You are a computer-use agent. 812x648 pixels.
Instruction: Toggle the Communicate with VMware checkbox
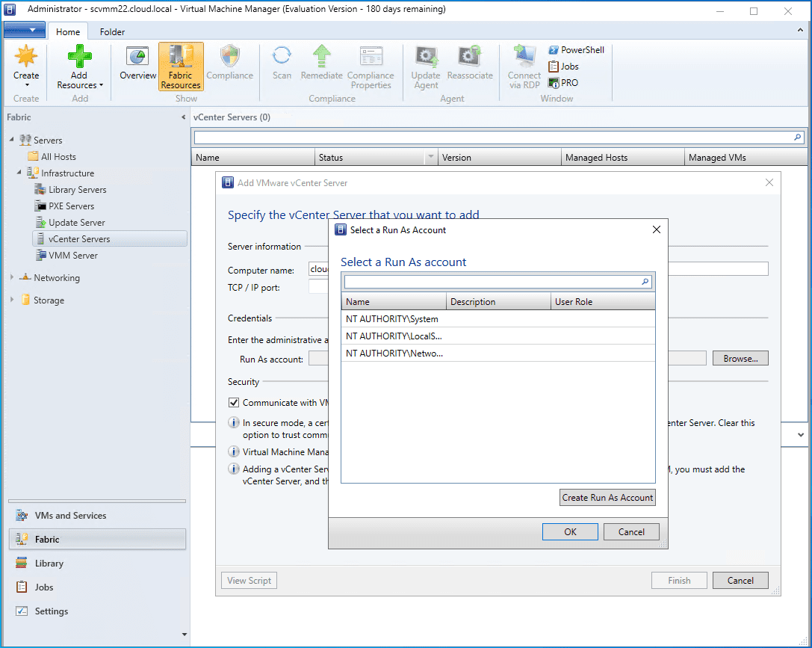(234, 403)
